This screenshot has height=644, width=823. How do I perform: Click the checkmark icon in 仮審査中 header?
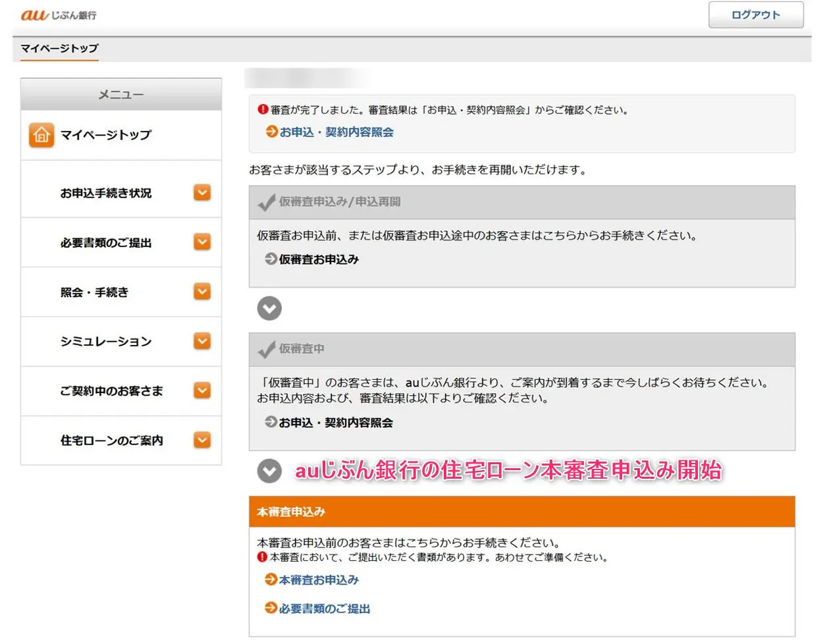(x=267, y=349)
